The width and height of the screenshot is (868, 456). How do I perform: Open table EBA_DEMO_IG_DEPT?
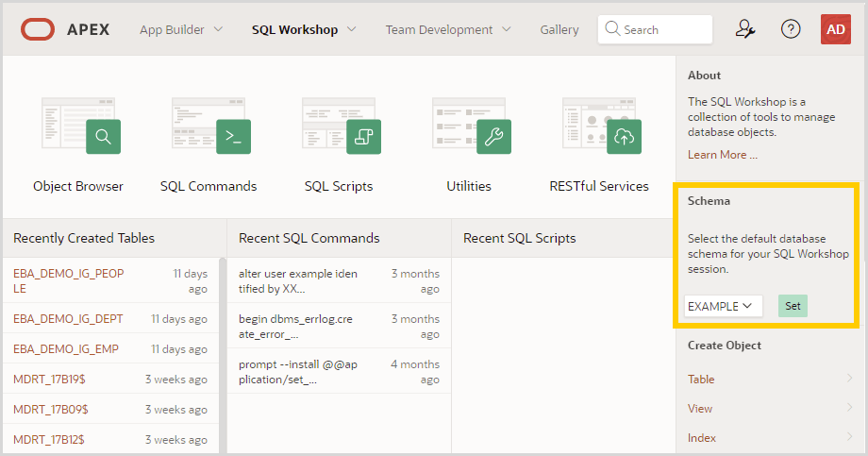tap(68, 318)
